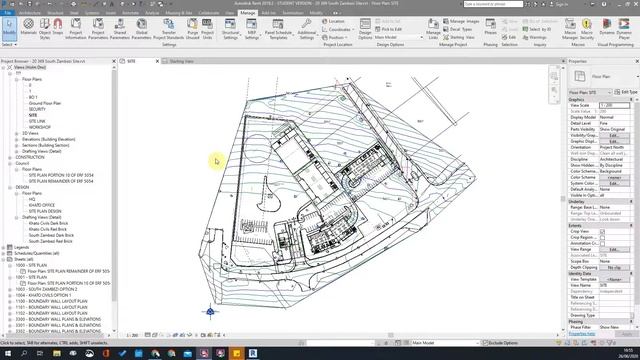Click Transfer Project Standards
The height and width of the screenshot is (360, 640).
pos(169,29)
